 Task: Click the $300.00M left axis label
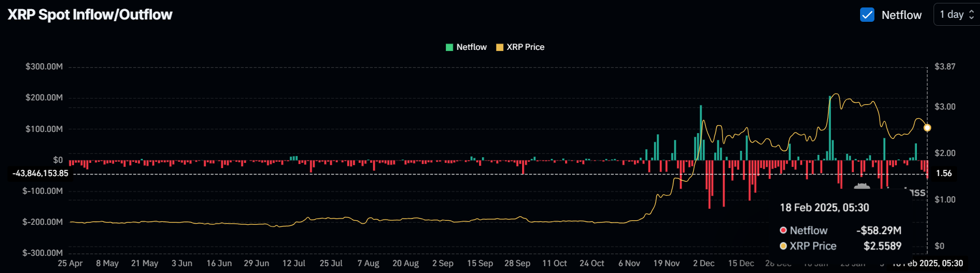pos(44,67)
